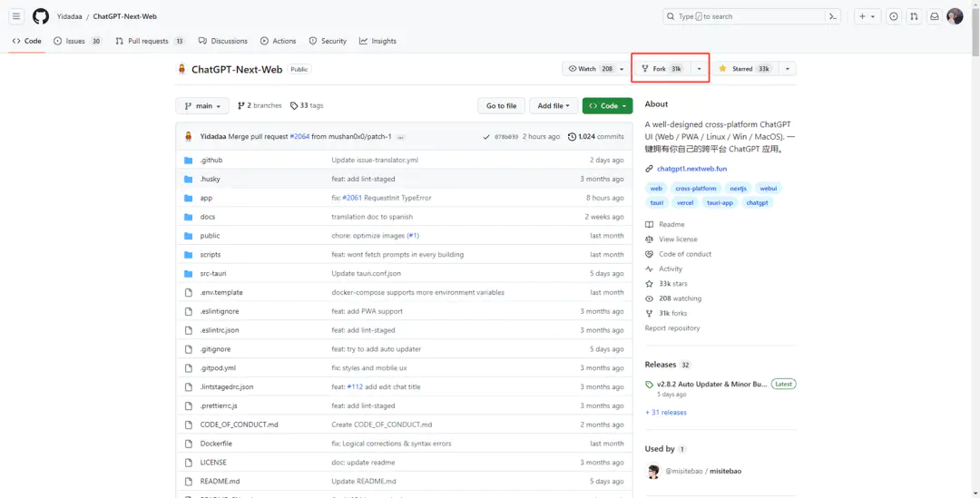980x498 pixels.
Task: Expand the Add file dropdown
Action: [553, 106]
